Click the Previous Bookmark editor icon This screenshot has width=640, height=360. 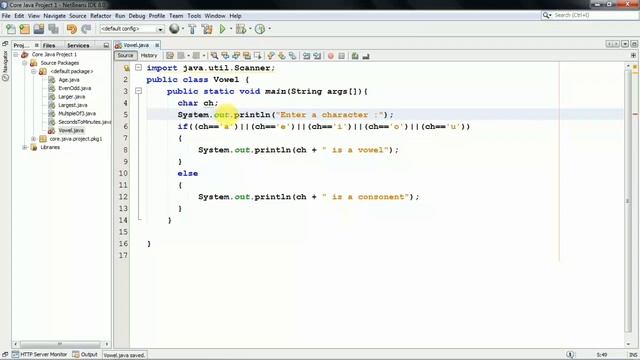point(271,56)
